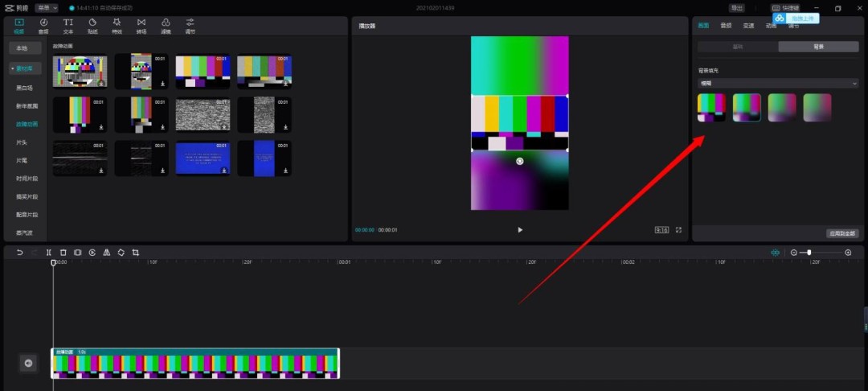The image size is (868, 391).
Task: Click the delete trash icon above timeline
Action: pyautogui.click(x=63, y=253)
